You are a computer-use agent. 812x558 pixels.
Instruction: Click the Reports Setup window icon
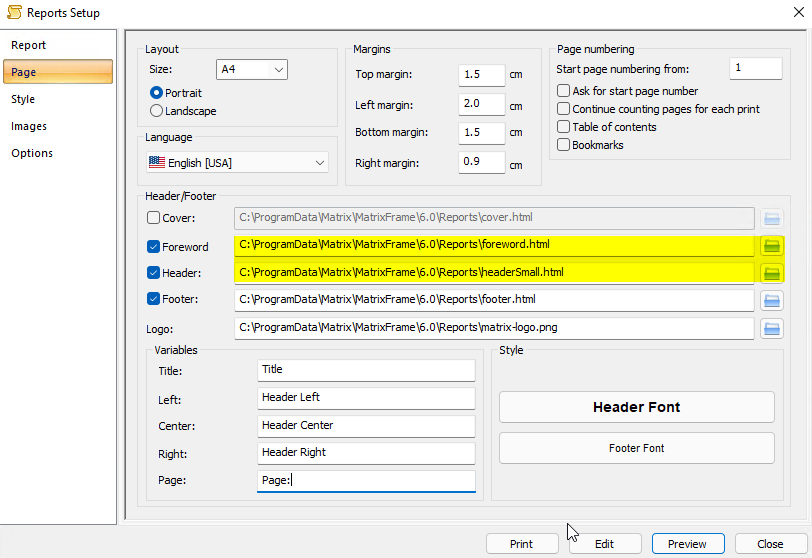click(14, 12)
